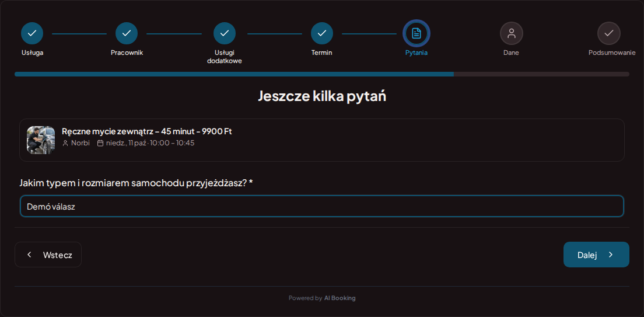
Task: Click the employee name Norbi
Action: [80, 143]
